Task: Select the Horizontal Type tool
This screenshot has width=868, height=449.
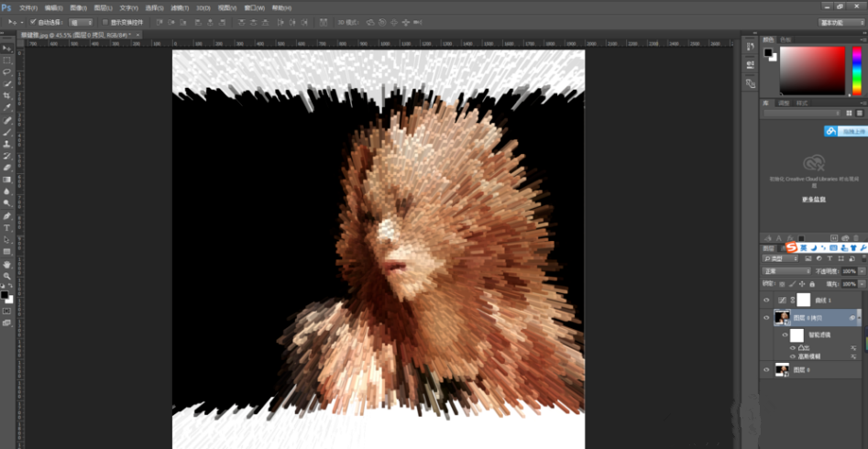Action: tap(7, 228)
